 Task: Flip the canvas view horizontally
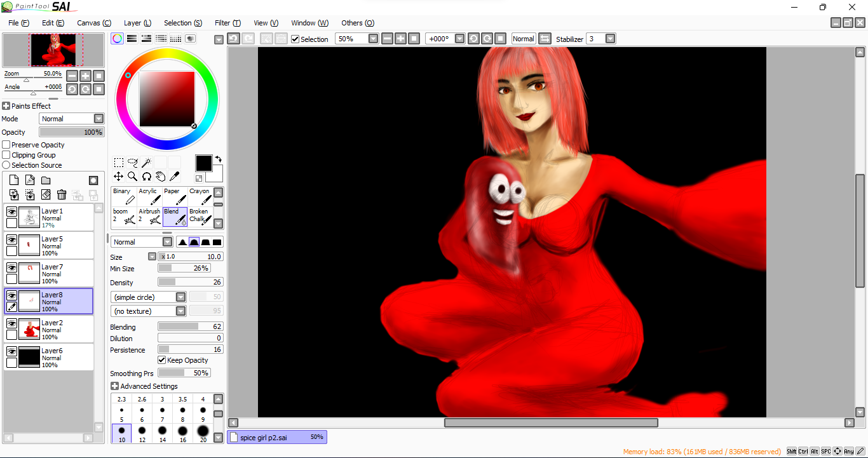coord(545,39)
